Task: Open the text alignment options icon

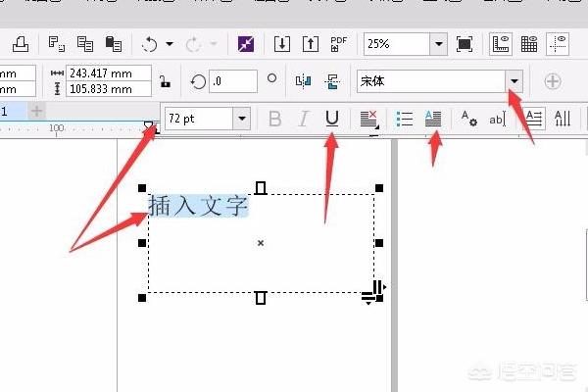Action: point(368,119)
